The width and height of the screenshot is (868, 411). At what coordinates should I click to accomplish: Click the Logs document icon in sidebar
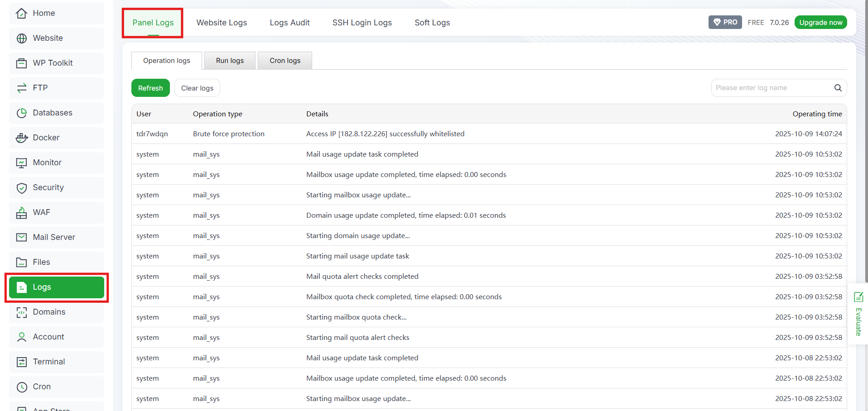(21, 287)
